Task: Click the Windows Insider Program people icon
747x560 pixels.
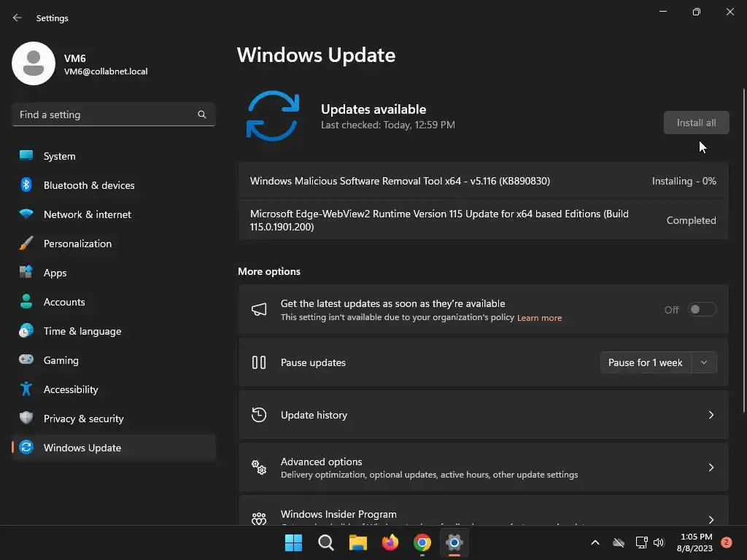Action: pyautogui.click(x=259, y=518)
